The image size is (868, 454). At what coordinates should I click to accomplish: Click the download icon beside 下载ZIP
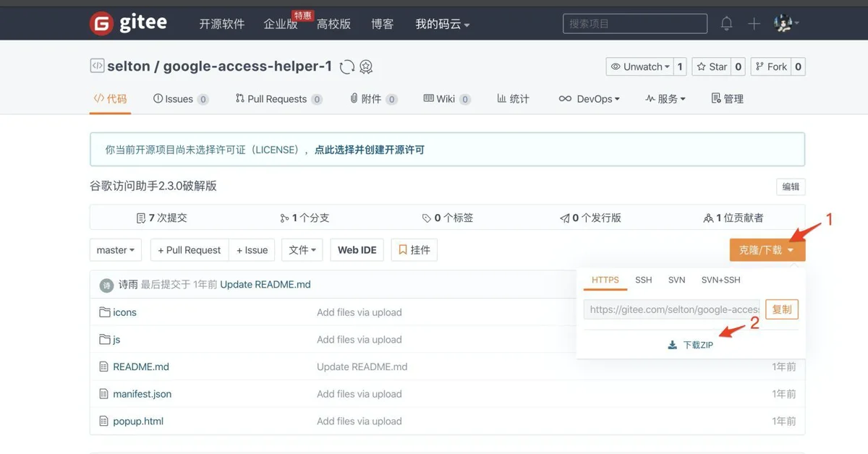673,345
